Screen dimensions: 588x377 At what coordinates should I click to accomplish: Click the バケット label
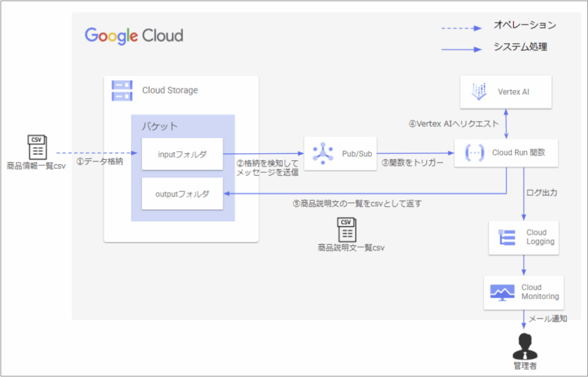point(160,126)
